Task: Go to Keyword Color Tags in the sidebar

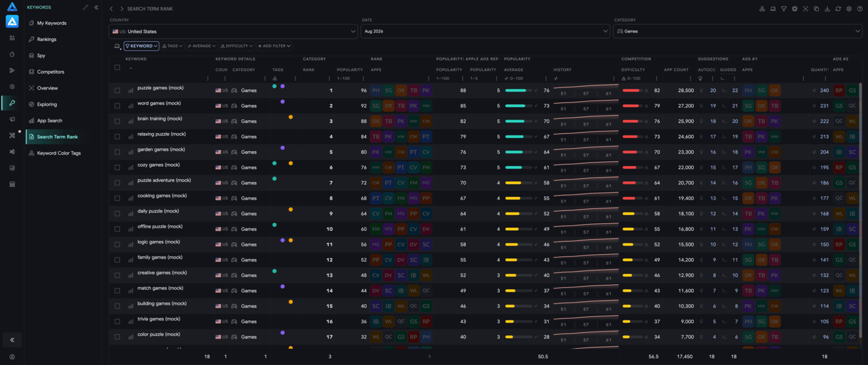Action: [x=58, y=153]
